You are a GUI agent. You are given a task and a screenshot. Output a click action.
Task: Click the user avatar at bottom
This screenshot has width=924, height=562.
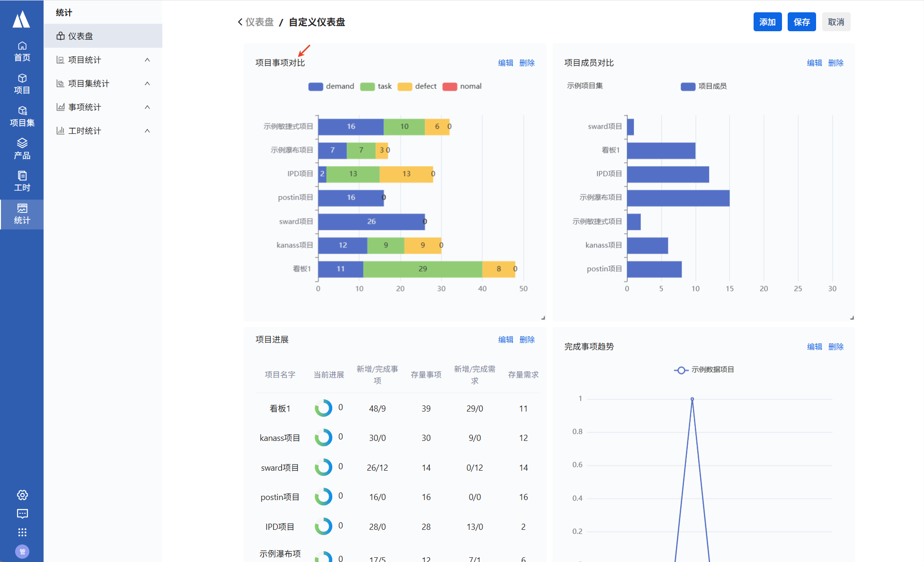click(x=22, y=551)
